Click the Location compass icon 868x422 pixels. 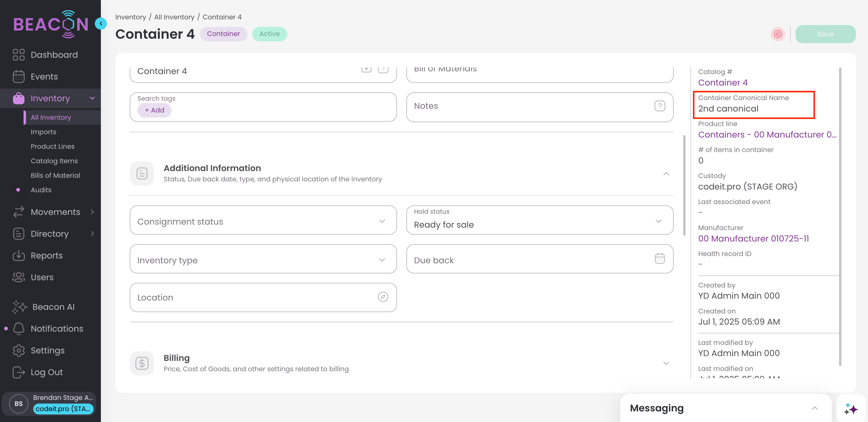tap(383, 297)
